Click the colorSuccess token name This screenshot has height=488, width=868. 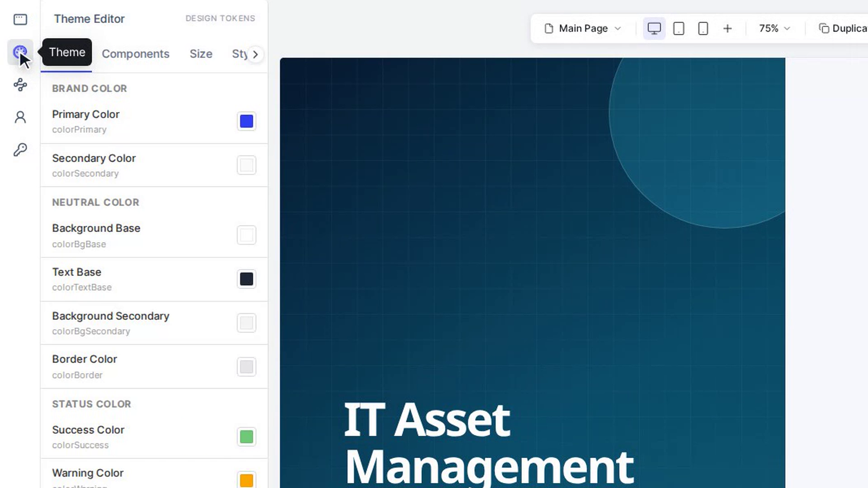80,445
